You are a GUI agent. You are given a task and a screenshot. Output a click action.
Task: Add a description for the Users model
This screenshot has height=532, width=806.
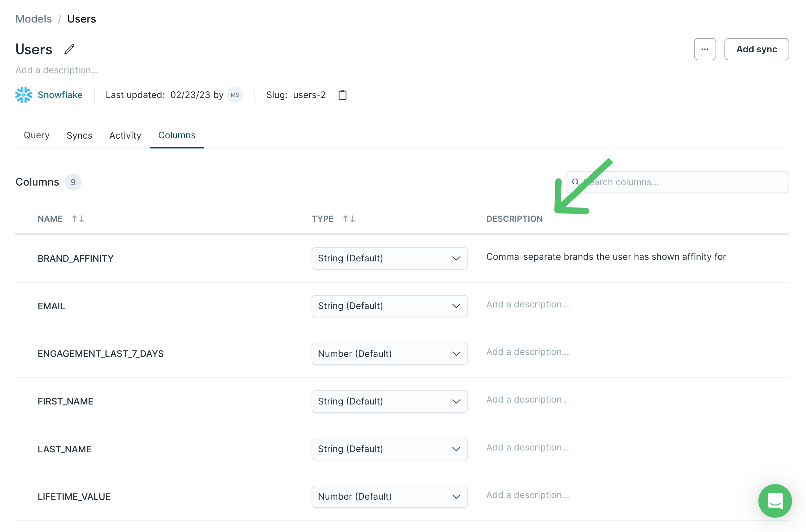tap(56, 70)
